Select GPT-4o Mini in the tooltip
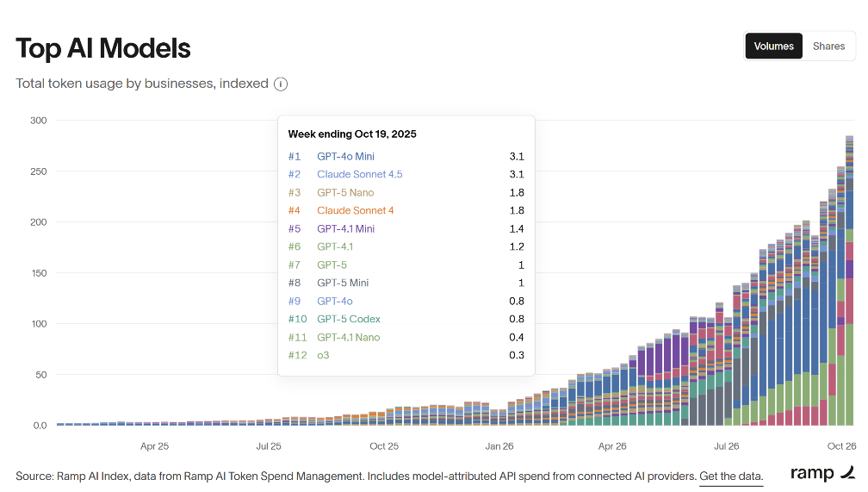This screenshot has height=492, width=868. click(x=345, y=156)
